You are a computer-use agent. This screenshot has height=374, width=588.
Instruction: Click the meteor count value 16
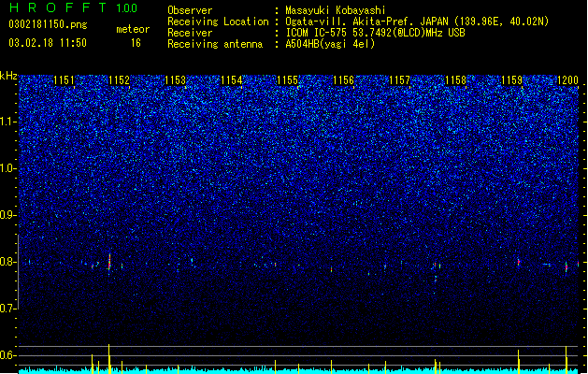tap(136, 43)
